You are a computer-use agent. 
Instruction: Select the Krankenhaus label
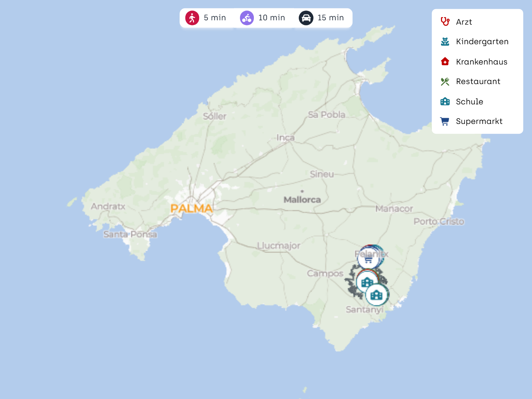(x=481, y=62)
